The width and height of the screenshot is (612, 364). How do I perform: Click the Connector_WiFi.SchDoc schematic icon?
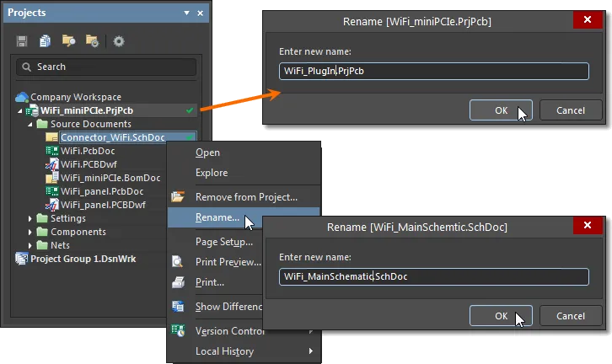pyautogui.click(x=51, y=137)
